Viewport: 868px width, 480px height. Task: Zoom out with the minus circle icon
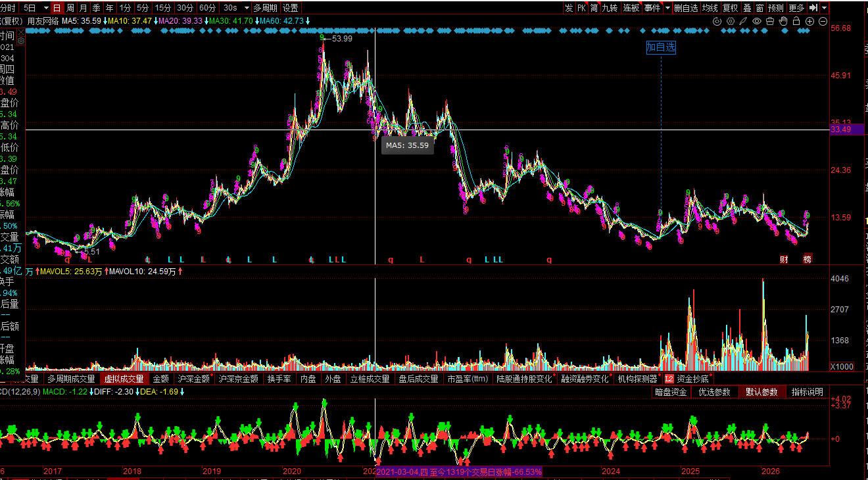(823, 21)
